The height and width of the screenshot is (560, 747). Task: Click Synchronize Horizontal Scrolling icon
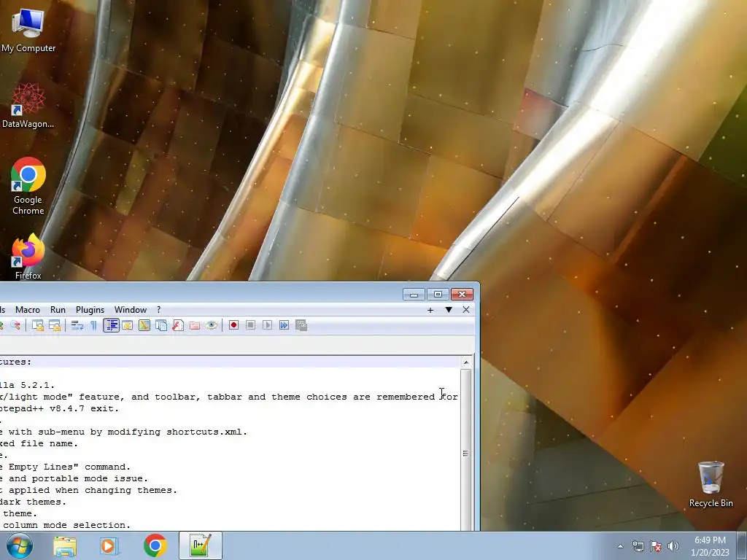pos(55,325)
